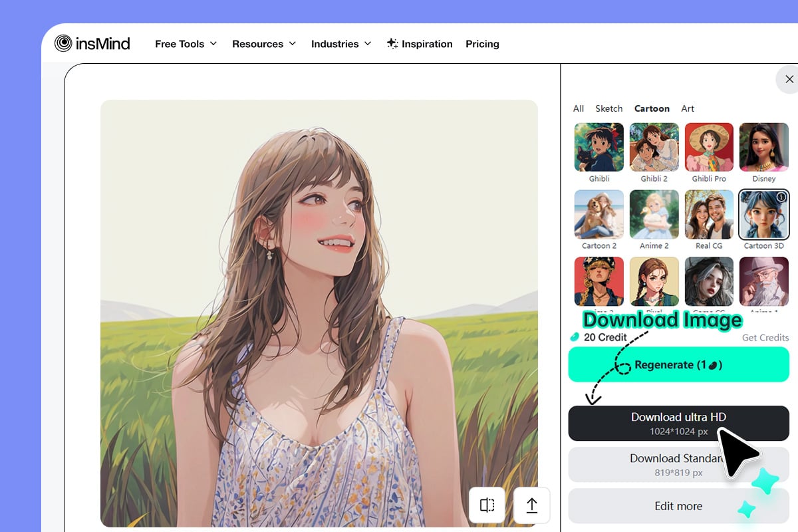Select the red-background style thumbnail in third row
Image resolution: width=798 pixels, height=532 pixels.
point(599,281)
